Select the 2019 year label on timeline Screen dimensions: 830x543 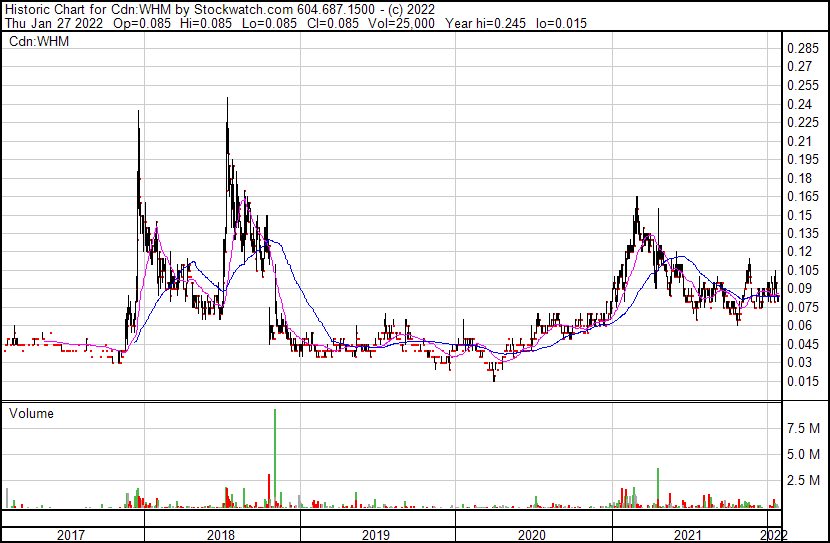[x=376, y=535]
